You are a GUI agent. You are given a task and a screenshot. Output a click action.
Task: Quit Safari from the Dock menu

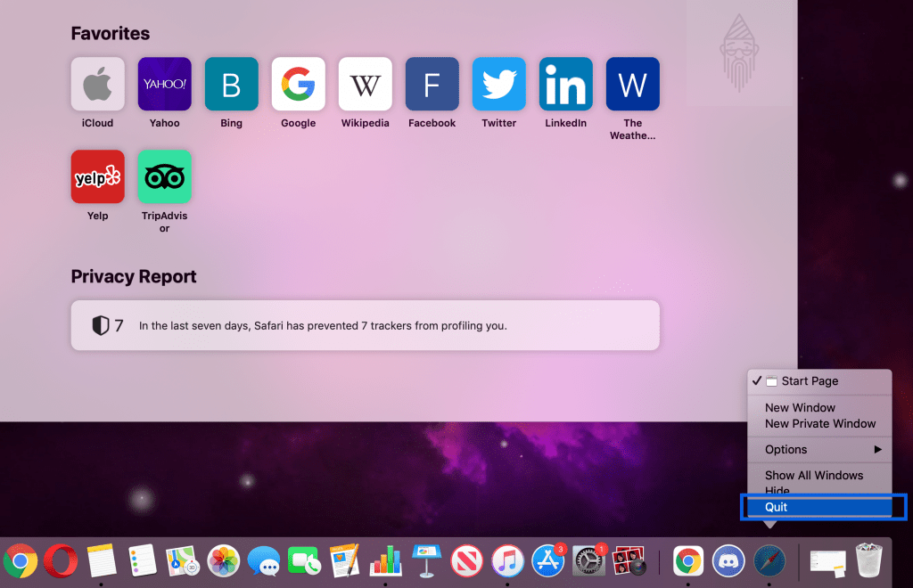point(819,507)
